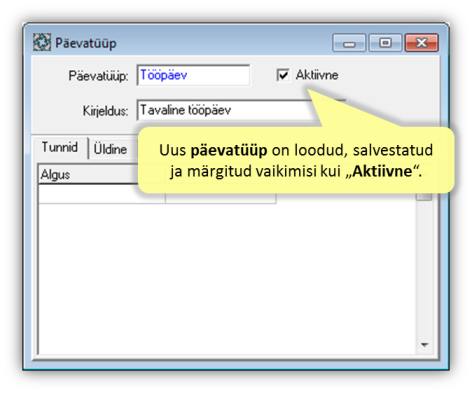Switch to the Tunnid tab
Screen dimensions: 472x393
click(x=60, y=147)
